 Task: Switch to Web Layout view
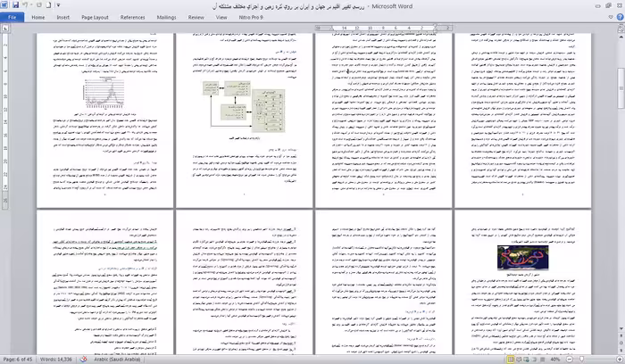[x=527, y=360]
